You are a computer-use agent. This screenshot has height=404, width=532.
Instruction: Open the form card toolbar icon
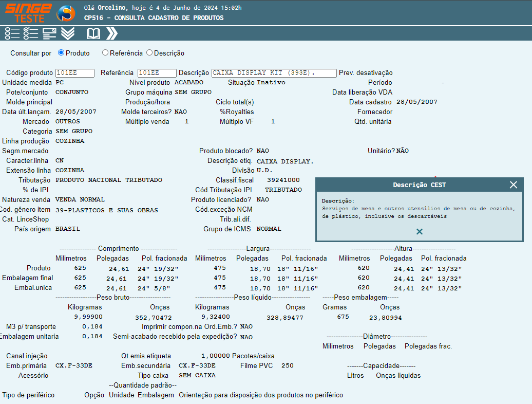click(49, 33)
